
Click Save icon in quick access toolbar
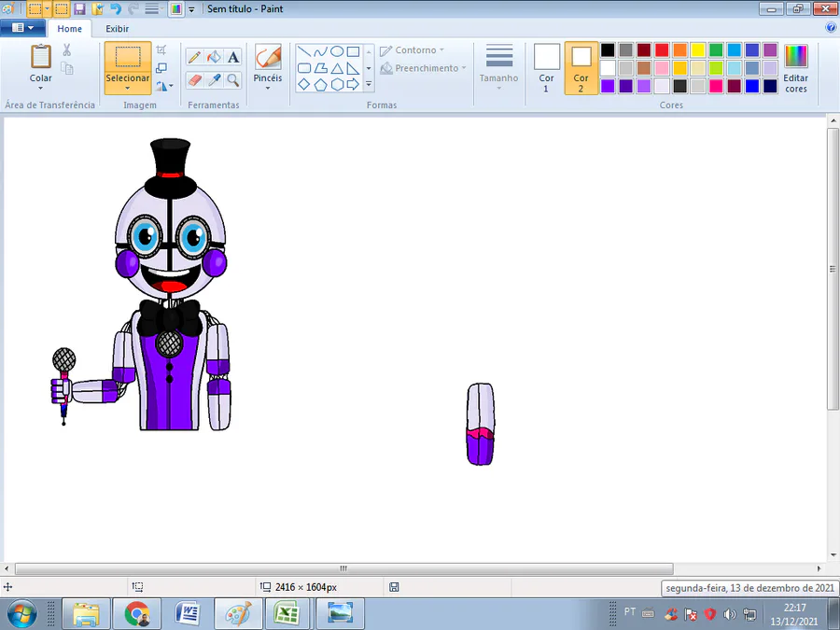(x=79, y=8)
